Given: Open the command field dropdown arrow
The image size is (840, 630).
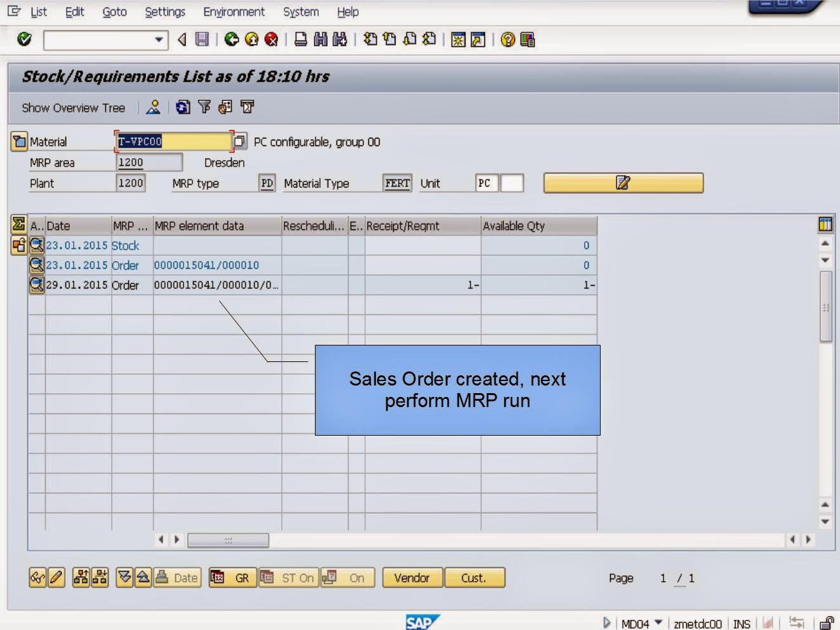Looking at the screenshot, I should [159, 39].
